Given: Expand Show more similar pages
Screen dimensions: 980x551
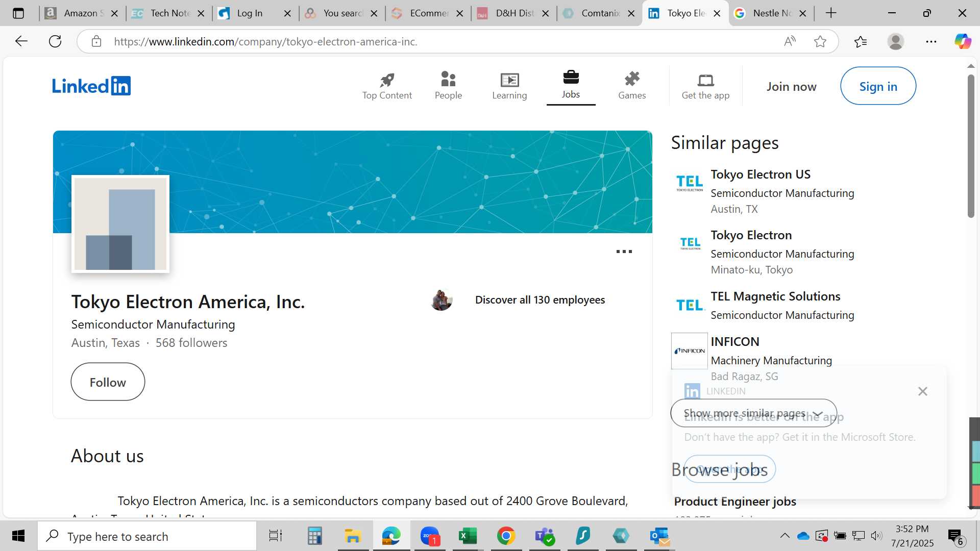Looking at the screenshot, I should pos(754,413).
